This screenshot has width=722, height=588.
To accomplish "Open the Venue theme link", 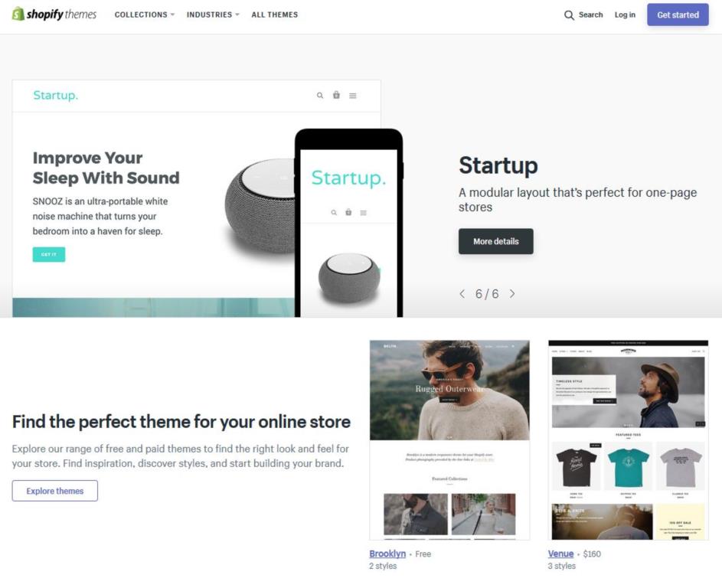I will click(560, 554).
